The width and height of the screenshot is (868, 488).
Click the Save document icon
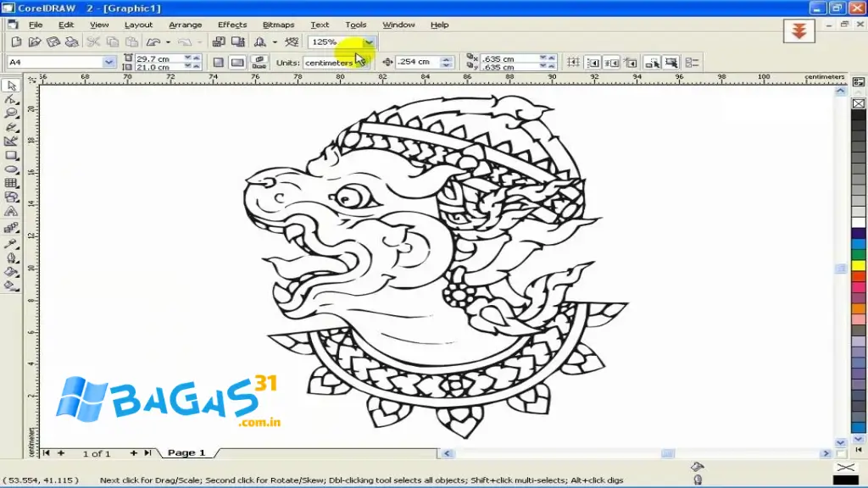click(x=53, y=41)
